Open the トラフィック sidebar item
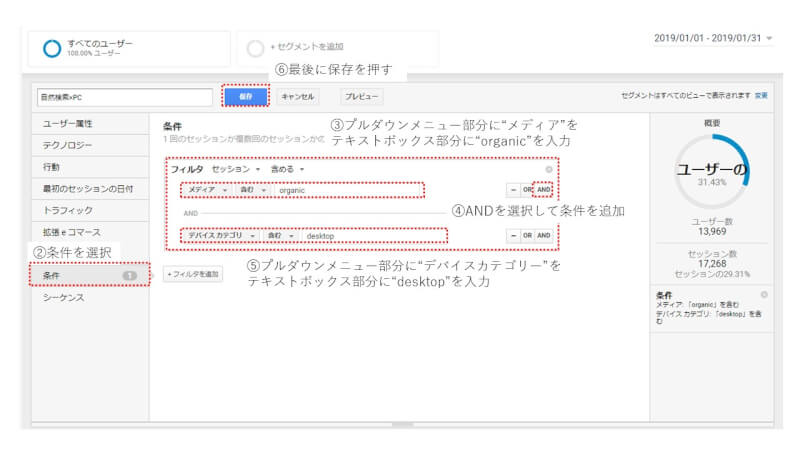This screenshot has width=800, height=450. point(90,210)
